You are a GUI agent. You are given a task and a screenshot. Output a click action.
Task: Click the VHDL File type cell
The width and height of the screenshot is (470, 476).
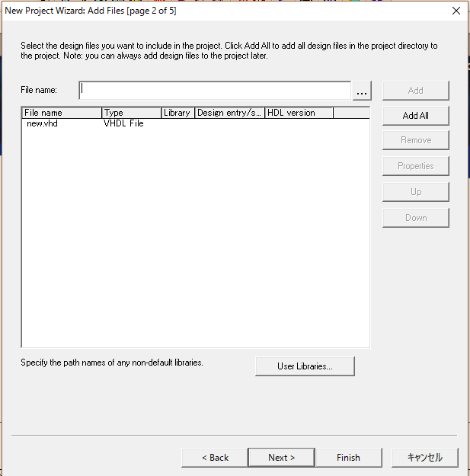(123, 123)
